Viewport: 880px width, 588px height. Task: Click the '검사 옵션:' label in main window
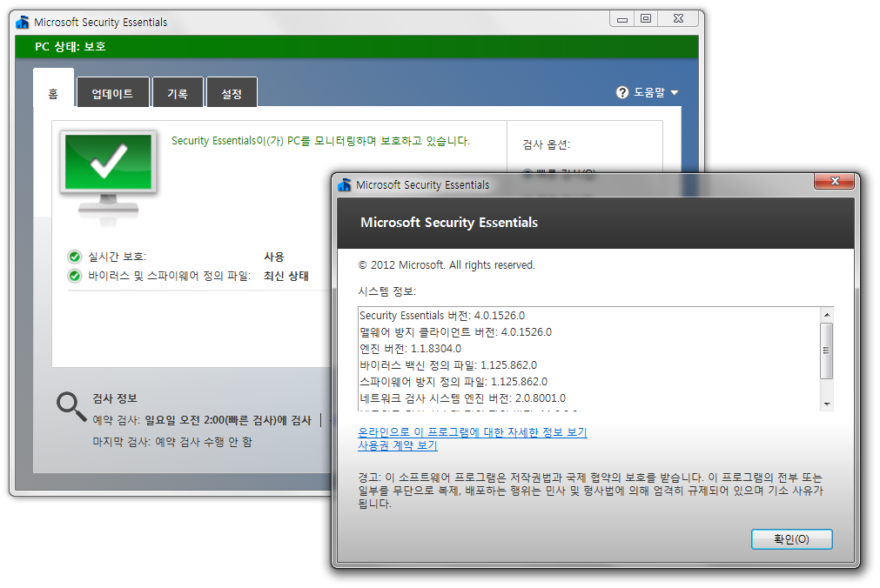pos(546,144)
